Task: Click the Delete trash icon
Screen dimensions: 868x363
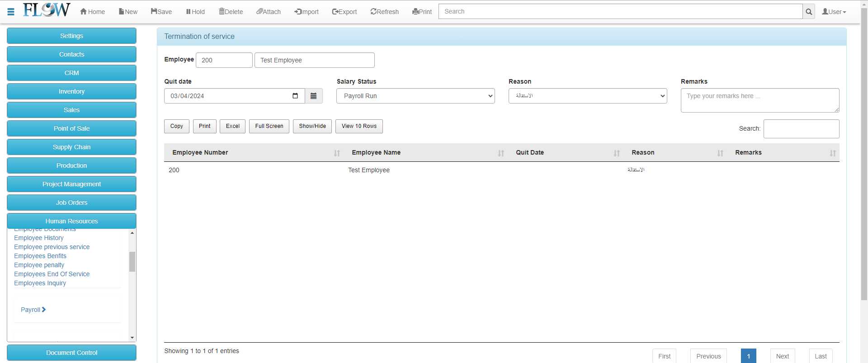Action: [x=222, y=11]
